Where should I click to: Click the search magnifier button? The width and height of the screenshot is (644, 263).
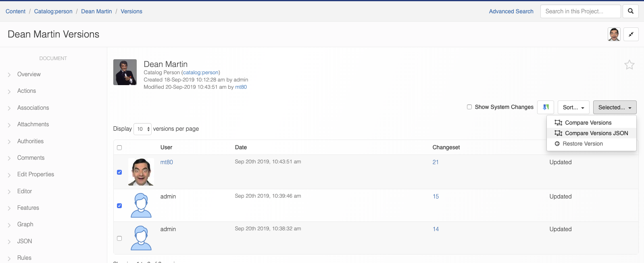tap(631, 11)
